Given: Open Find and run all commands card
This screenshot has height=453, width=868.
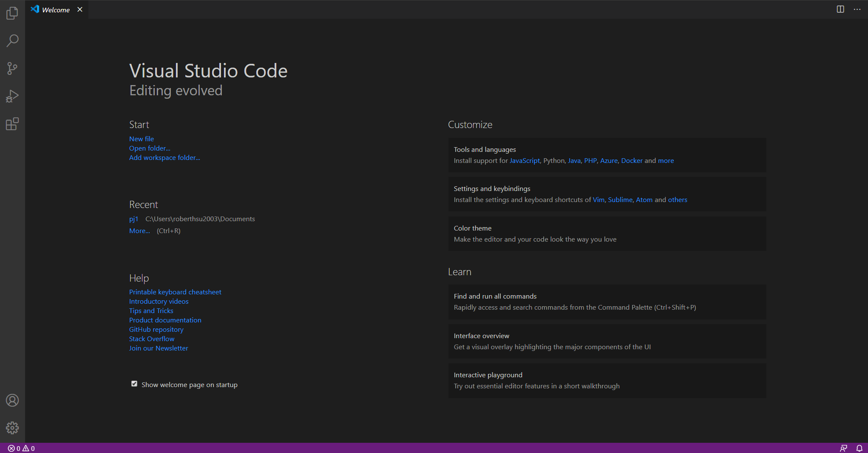Looking at the screenshot, I should [607, 302].
